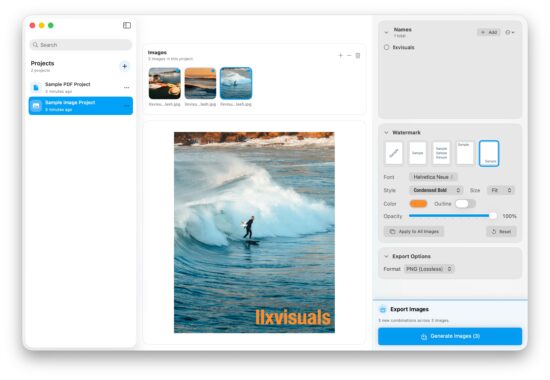Select the second thumbnail with orange sunset
550x380 pixels.
pyautogui.click(x=200, y=83)
